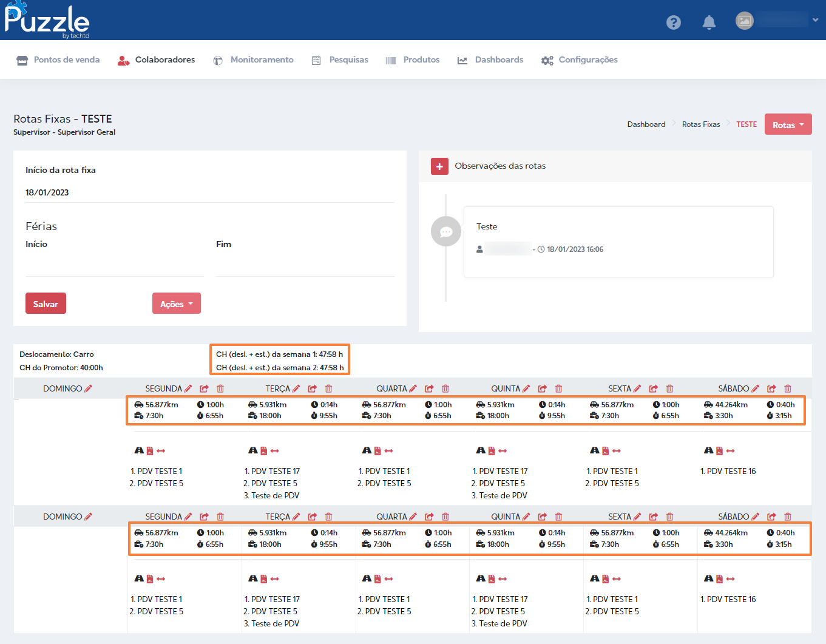Open the Rotas dropdown button

tap(788, 124)
